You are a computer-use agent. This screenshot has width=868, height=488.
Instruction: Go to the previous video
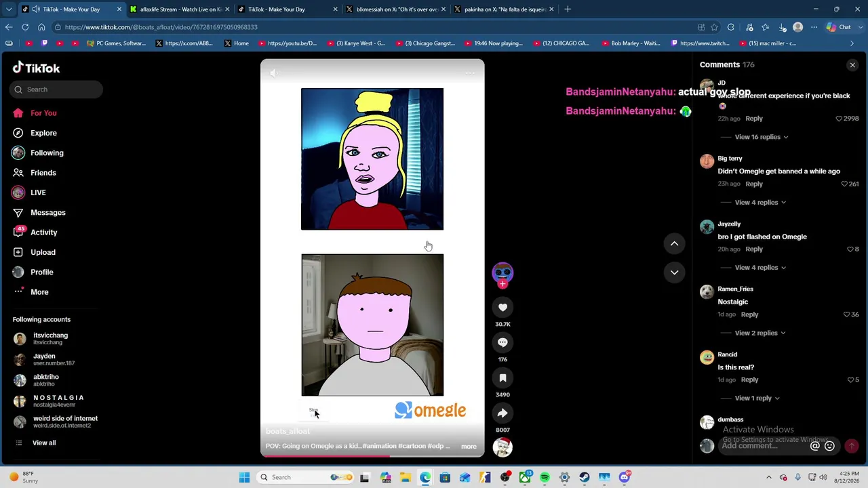(674, 243)
